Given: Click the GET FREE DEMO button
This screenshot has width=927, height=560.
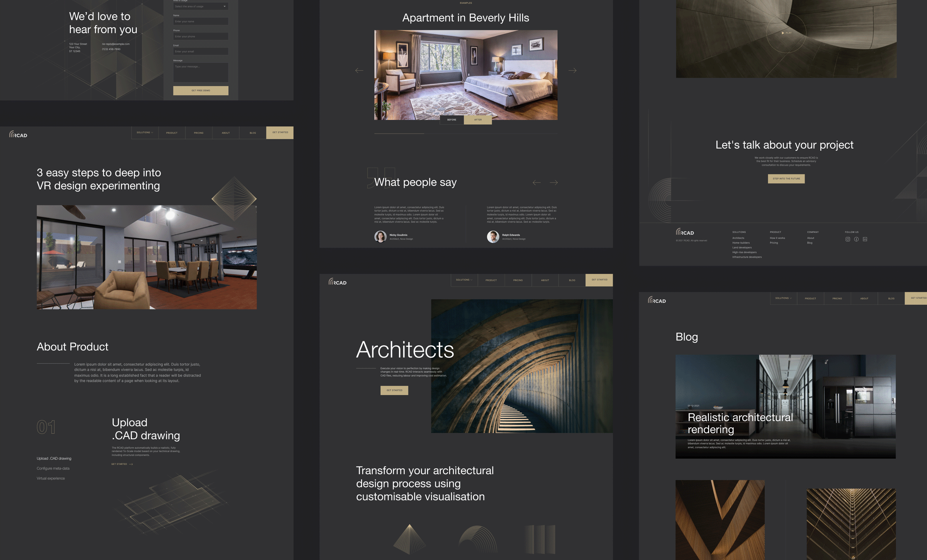Looking at the screenshot, I should (x=200, y=90).
